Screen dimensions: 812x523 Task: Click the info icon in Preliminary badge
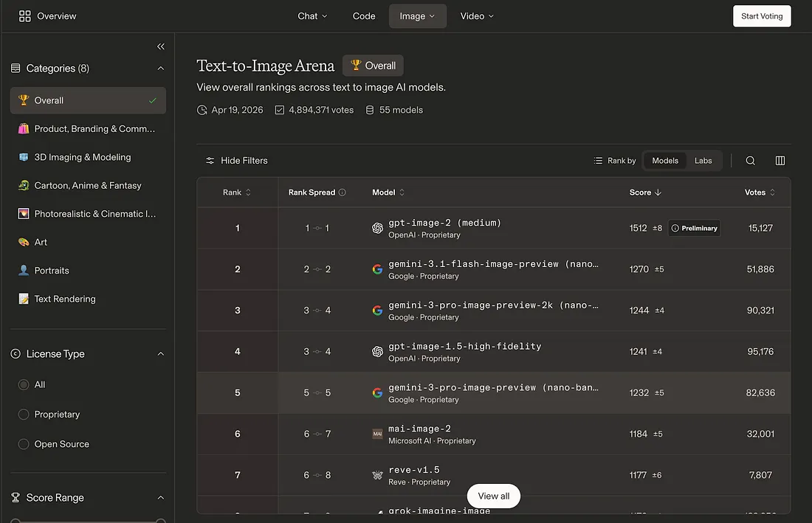tap(675, 228)
